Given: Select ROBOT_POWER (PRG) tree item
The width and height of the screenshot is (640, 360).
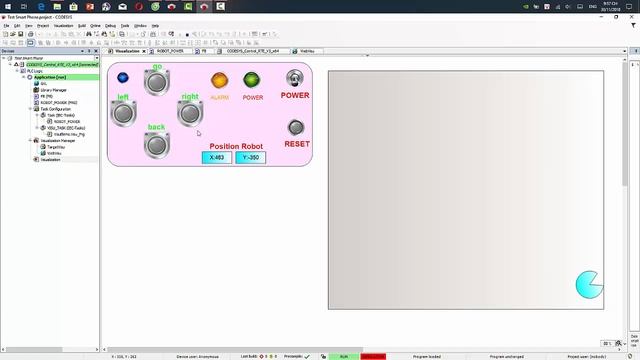Looking at the screenshot, I should [59, 102].
